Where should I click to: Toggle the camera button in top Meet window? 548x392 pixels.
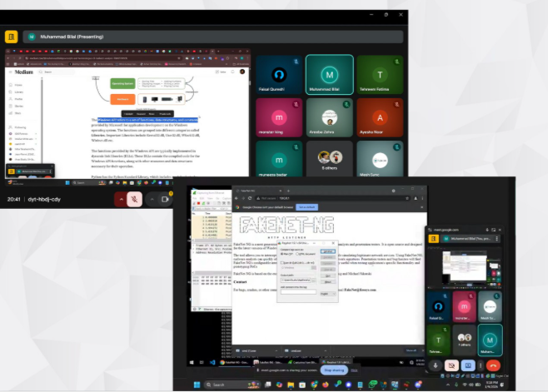pyautogui.click(x=165, y=199)
